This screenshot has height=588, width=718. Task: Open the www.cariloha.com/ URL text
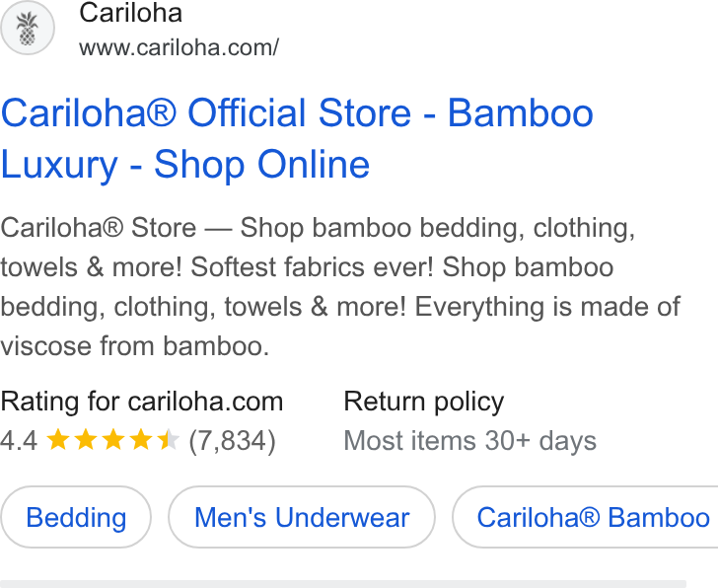pyautogui.click(x=179, y=47)
